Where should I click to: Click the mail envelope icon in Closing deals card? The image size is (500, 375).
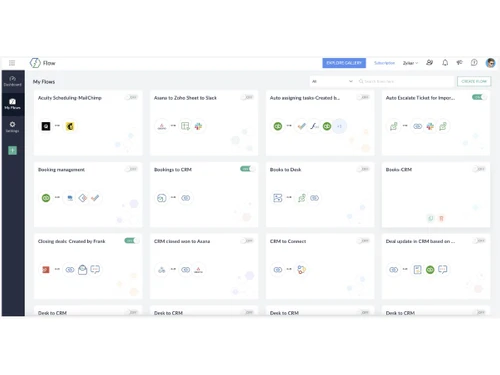82,269
